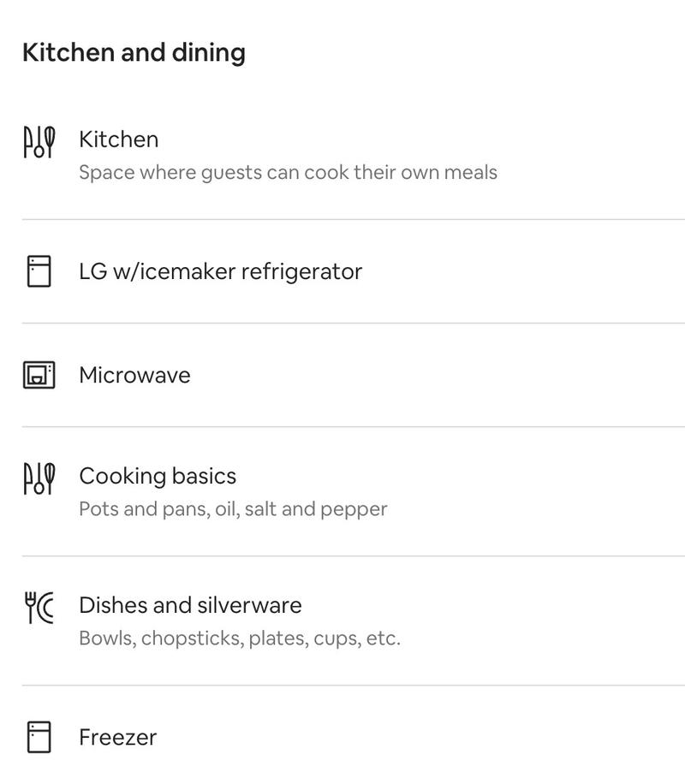This screenshot has width=685, height=784.
Task: Open the Dishes and silverware entry
Action: tap(190, 605)
